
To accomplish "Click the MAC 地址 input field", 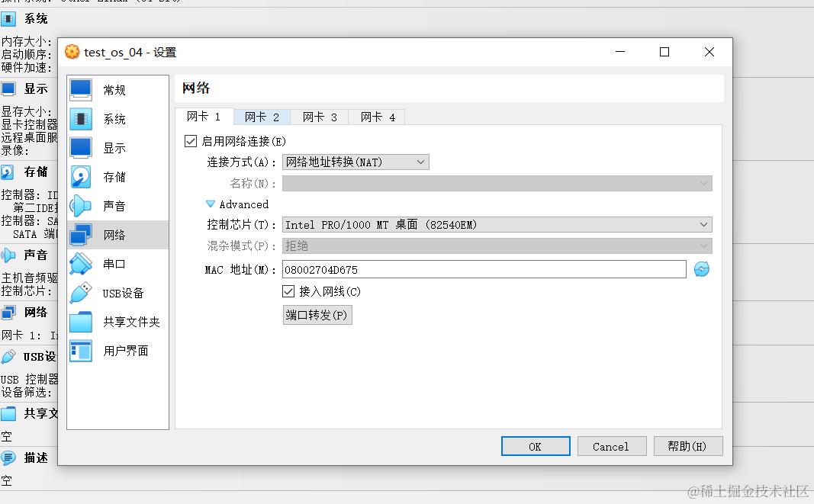I will point(484,269).
